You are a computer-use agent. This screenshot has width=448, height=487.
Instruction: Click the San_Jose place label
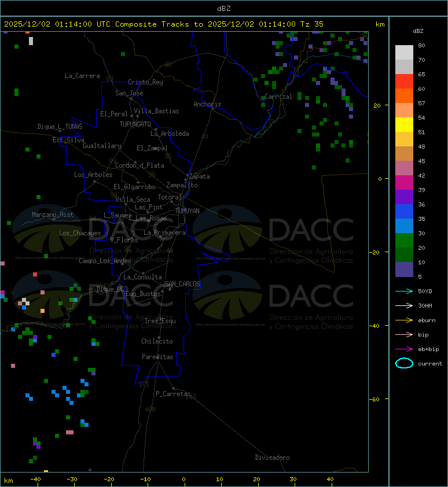tap(129, 93)
